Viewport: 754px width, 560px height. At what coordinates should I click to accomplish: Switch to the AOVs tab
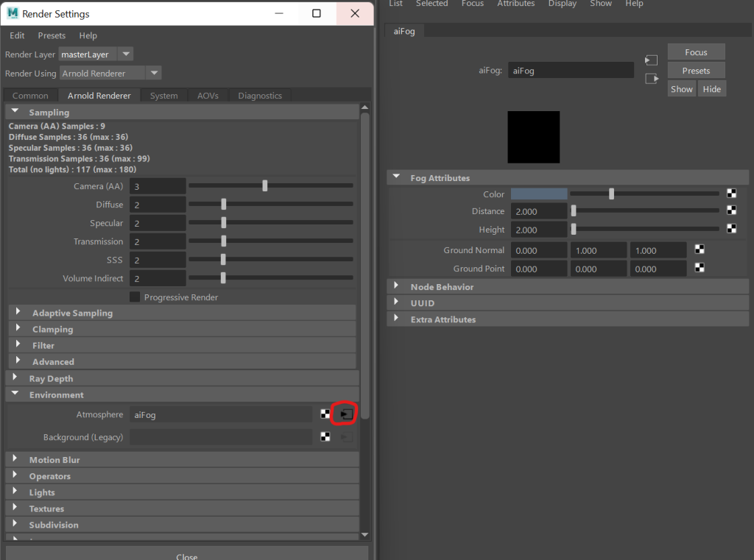tap(208, 96)
